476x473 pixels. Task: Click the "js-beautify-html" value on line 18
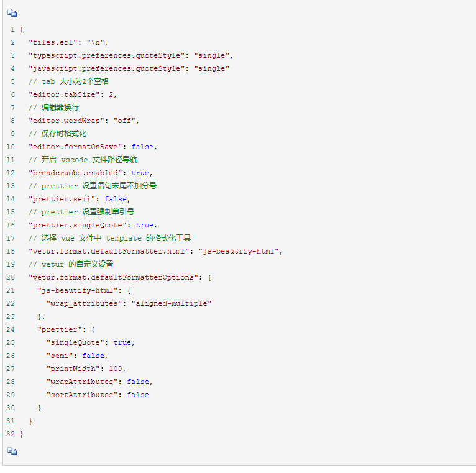pyautogui.click(x=238, y=251)
